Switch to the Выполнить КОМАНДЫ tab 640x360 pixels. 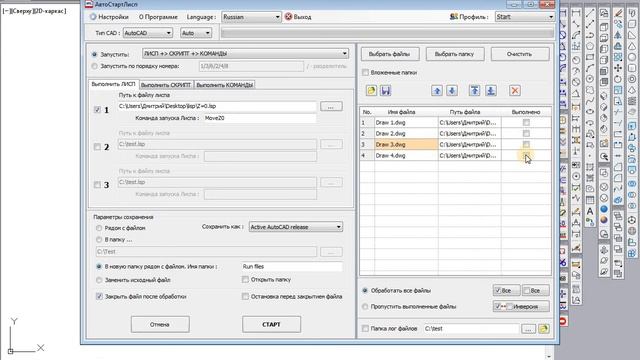(x=224, y=85)
